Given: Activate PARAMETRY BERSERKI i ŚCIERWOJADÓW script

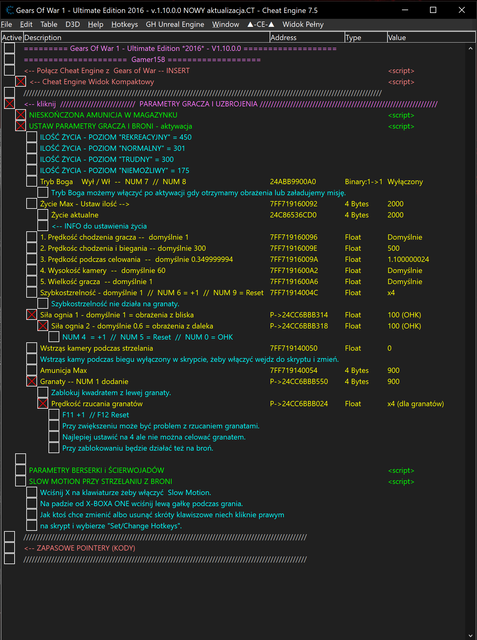Looking at the screenshot, I should 20,470.
